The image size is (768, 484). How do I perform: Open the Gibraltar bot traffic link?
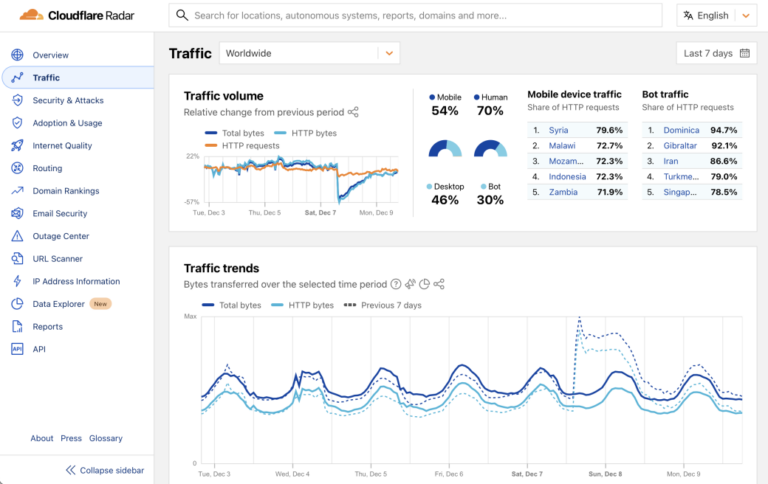680,145
